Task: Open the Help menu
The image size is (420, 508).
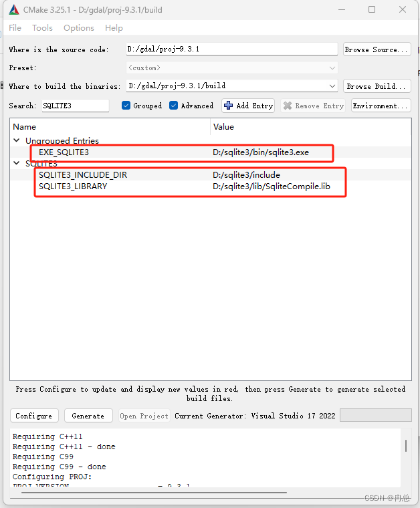Action: 114,28
